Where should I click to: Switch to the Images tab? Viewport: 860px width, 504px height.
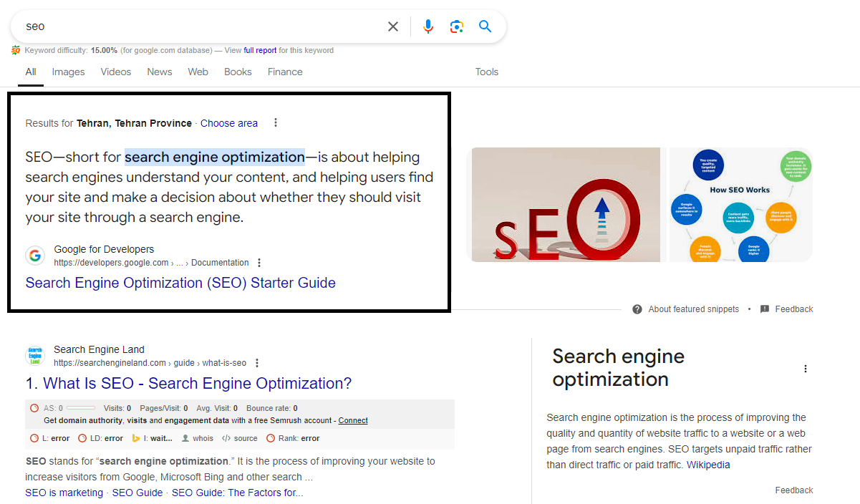[68, 72]
